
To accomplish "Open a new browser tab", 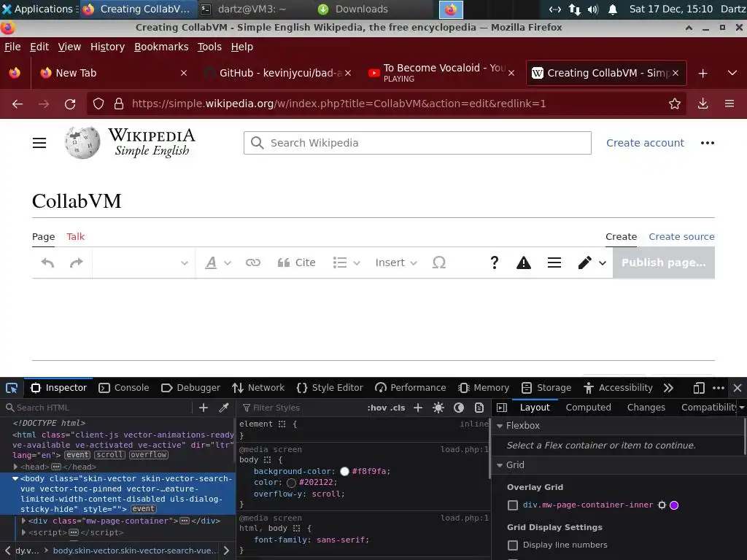I will tap(703, 74).
